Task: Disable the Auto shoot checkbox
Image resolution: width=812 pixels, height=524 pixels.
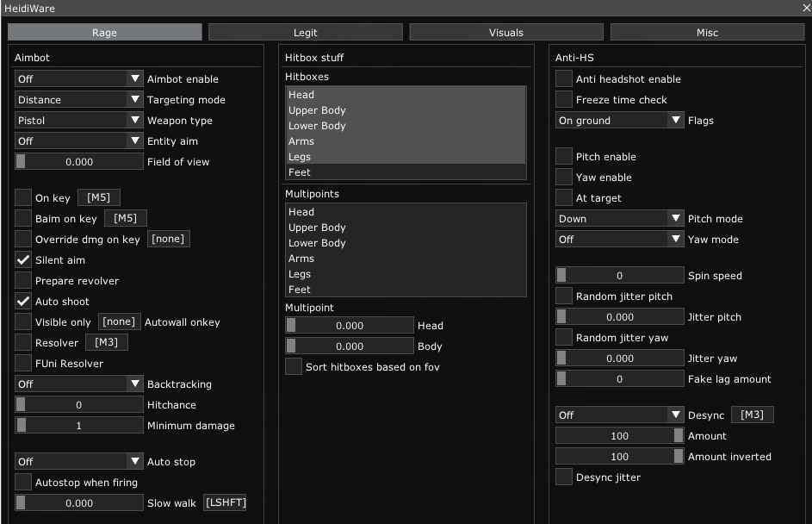Action: (x=22, y=301)
